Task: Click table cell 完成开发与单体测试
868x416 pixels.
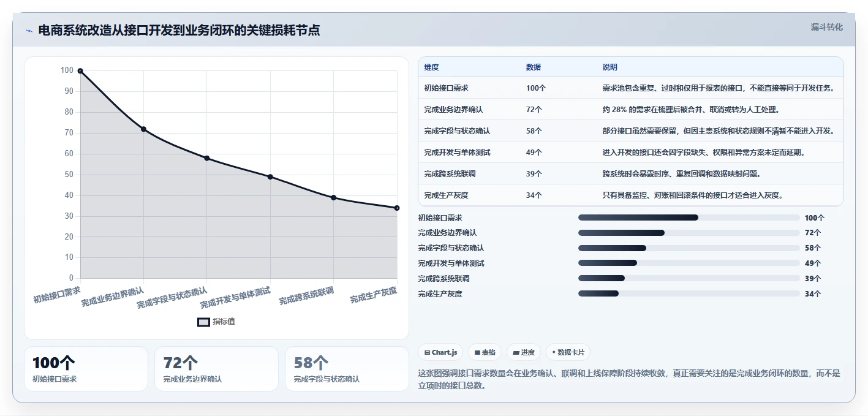Action: [x=457, y=153]
